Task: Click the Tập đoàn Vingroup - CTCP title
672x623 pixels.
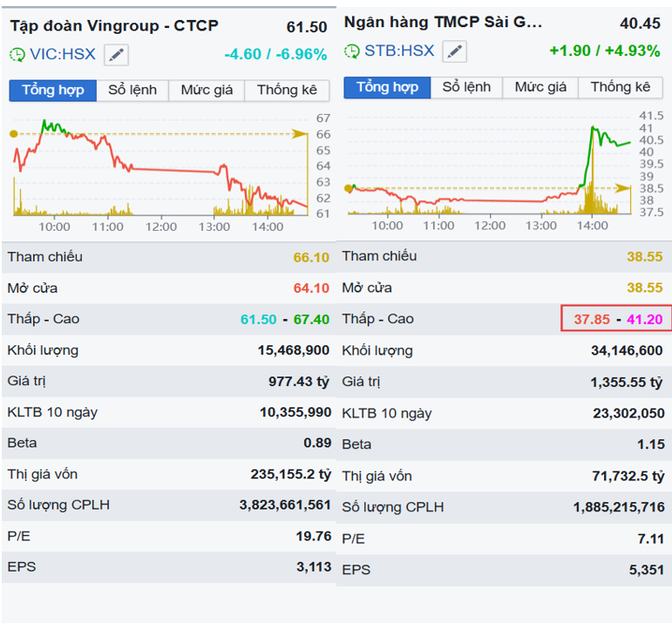Action: [x=114, y=26]
